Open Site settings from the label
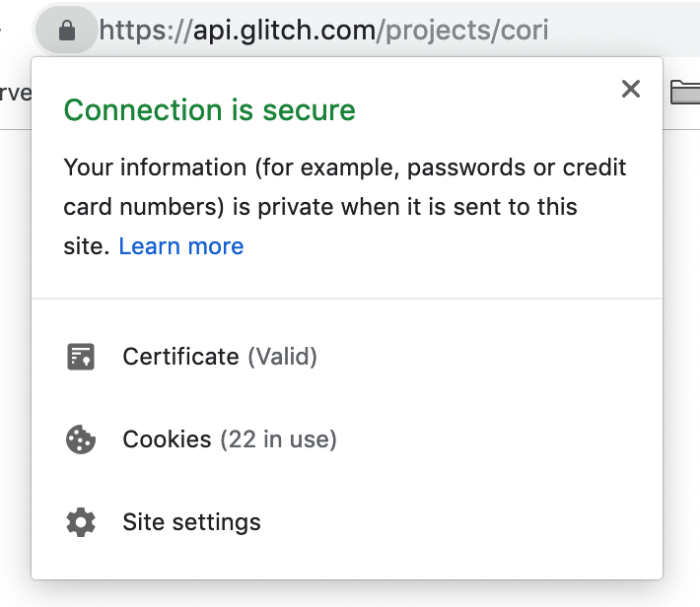 (191, 522)
